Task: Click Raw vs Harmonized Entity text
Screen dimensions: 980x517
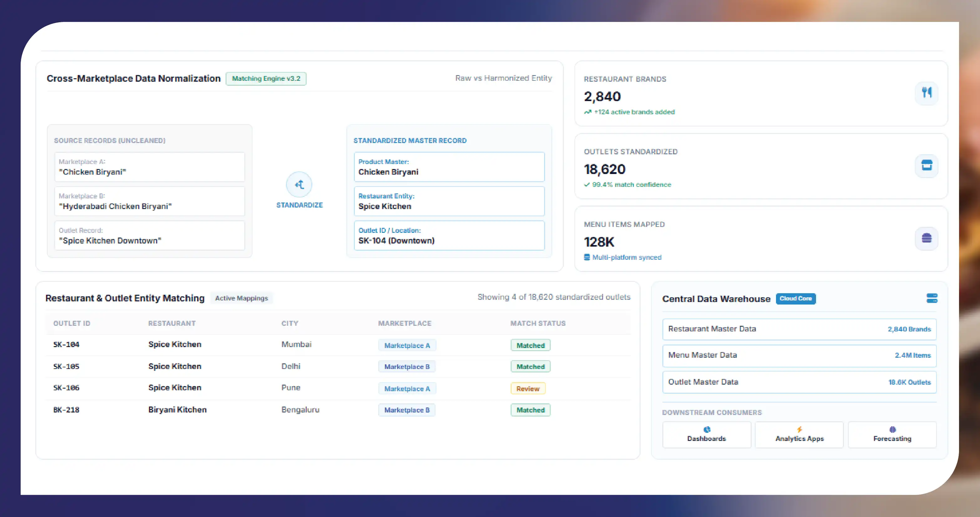Action: click(504, 78)
